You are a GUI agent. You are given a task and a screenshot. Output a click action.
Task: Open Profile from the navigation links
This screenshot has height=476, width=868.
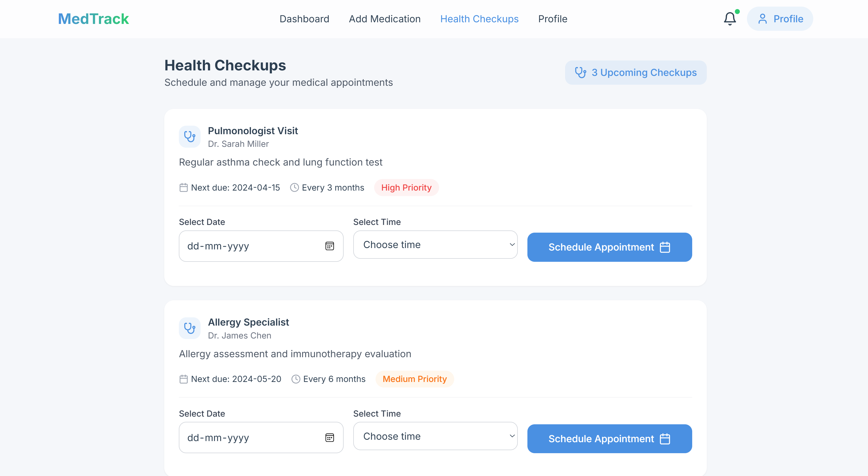click(553, 19)
